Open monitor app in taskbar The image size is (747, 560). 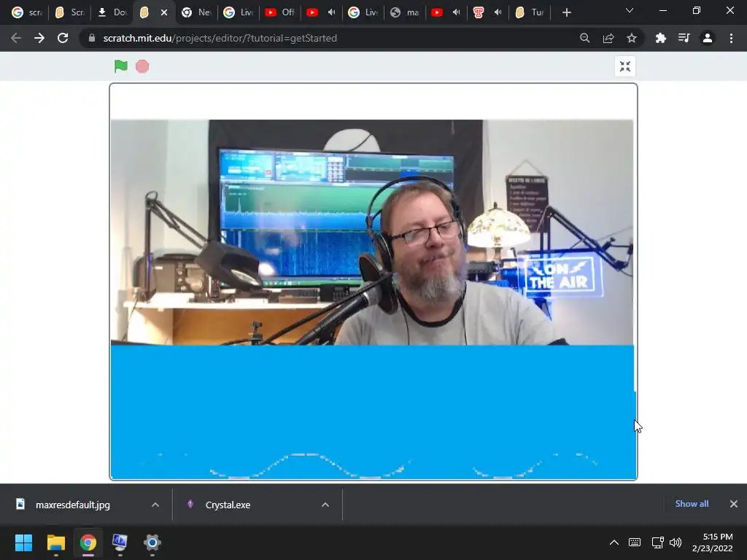(x=120, y=542)
